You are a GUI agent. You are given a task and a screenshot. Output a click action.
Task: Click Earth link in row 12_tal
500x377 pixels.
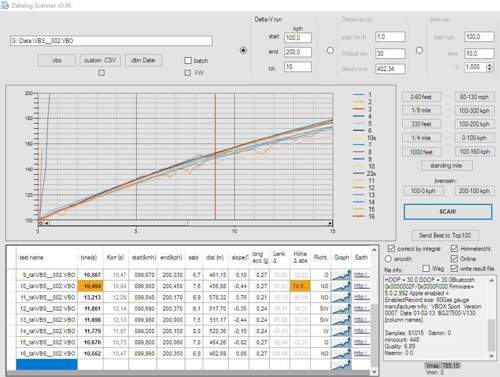tap(361, 309)
